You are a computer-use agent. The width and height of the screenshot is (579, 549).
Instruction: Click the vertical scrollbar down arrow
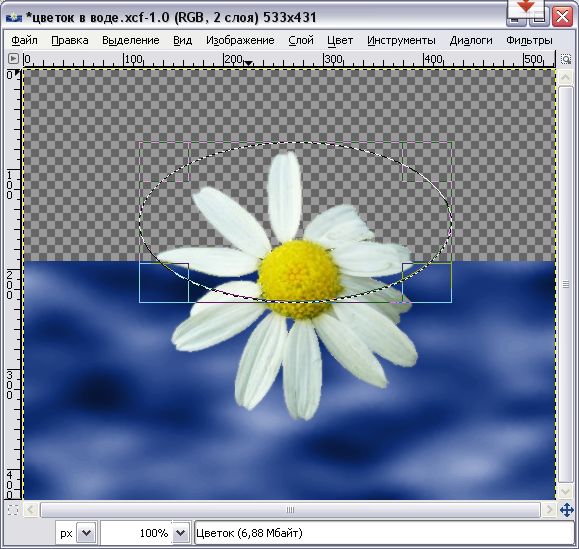coord(565,492)
